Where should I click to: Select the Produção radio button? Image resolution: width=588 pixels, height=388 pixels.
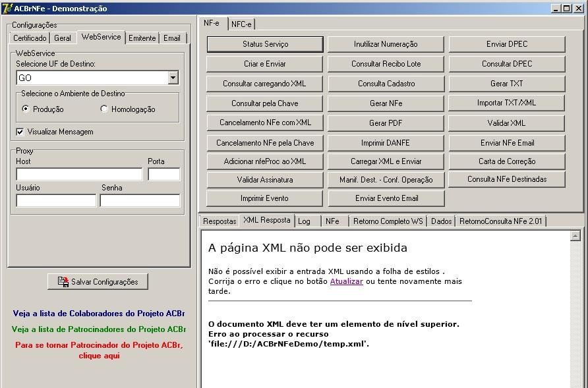pos(26,109)
